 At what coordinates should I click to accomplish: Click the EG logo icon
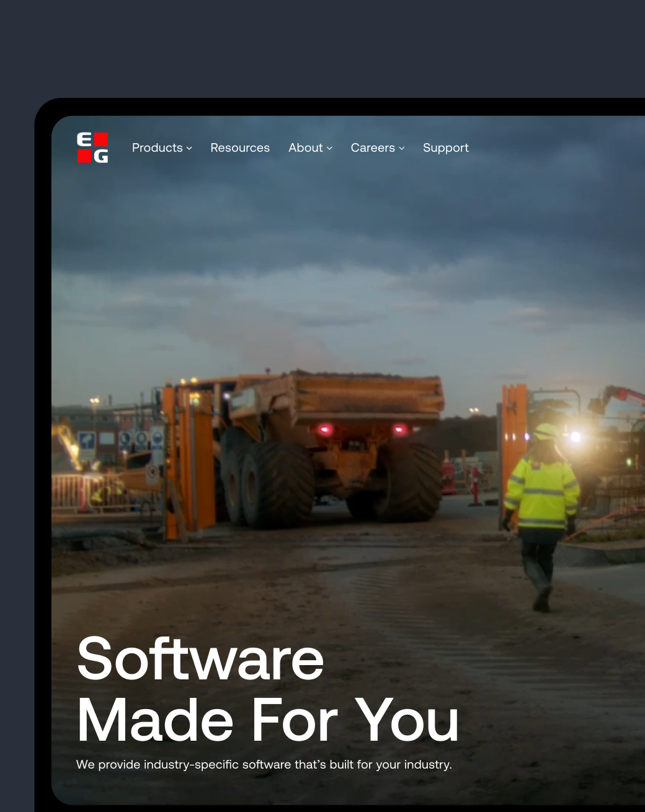click(92, 148)
